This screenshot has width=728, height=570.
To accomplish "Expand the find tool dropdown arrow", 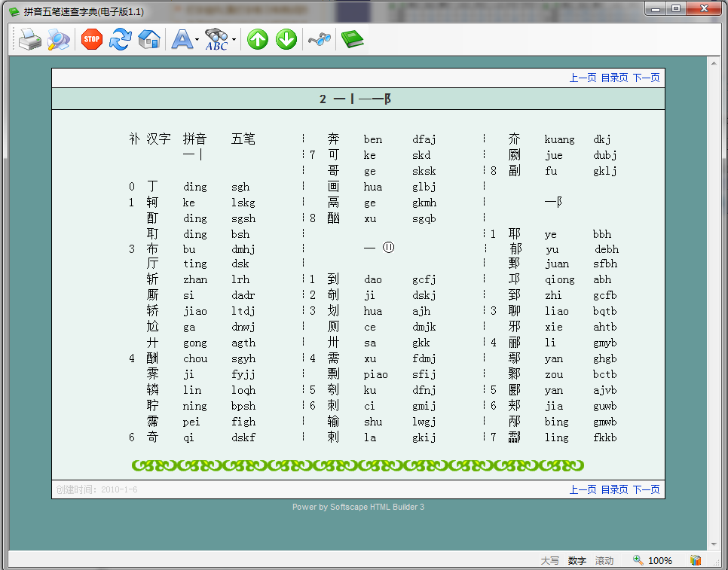I will click(234, 39).
